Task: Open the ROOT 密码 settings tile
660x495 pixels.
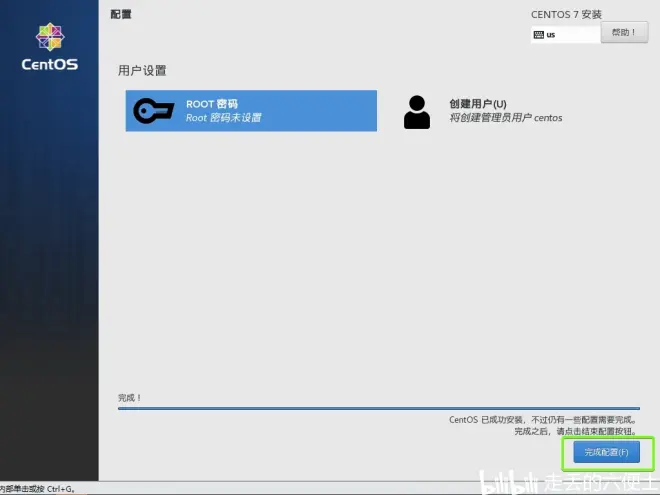Action: pyautogui.click(x=251, y=111)
